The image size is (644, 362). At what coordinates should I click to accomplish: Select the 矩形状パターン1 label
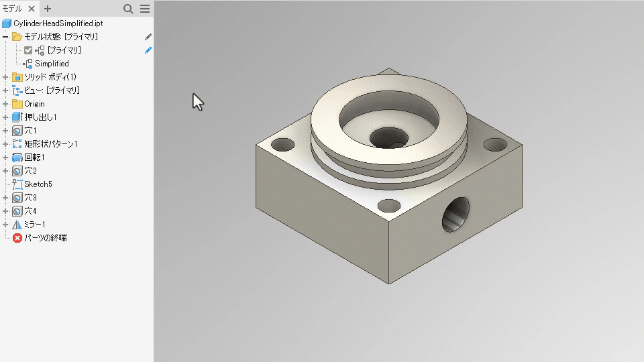[x=50, y=144]
